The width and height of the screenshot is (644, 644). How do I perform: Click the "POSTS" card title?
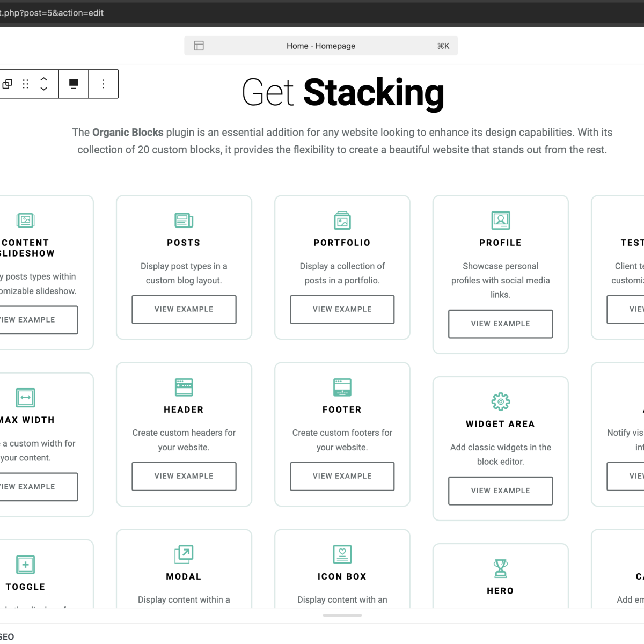point(184,243)
